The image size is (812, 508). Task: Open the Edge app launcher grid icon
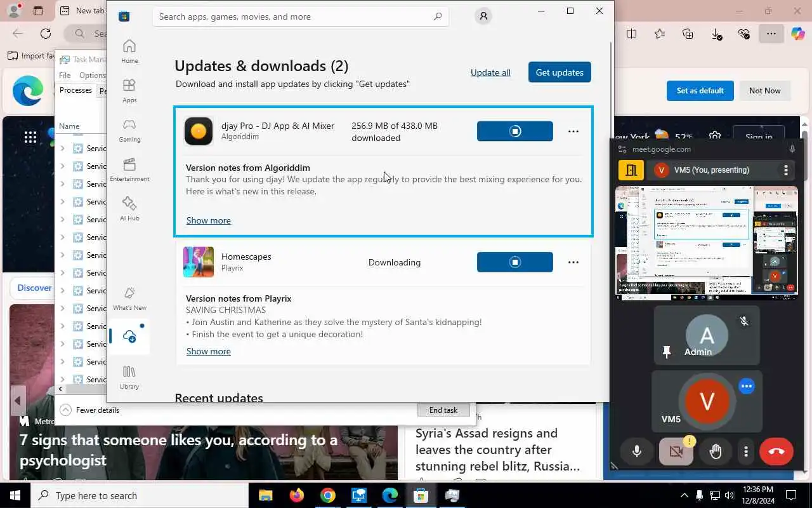pos(30,137)
